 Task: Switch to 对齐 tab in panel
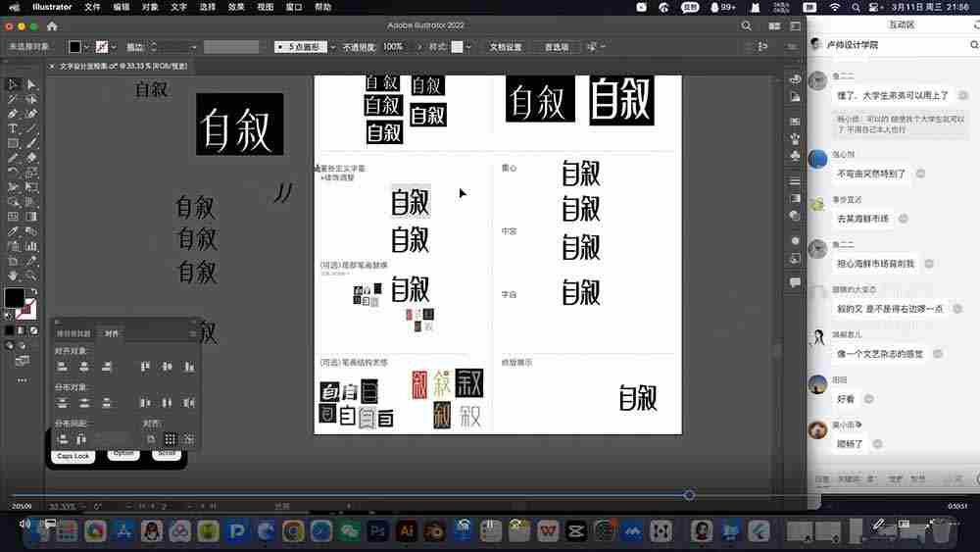[x=112, y=333]
